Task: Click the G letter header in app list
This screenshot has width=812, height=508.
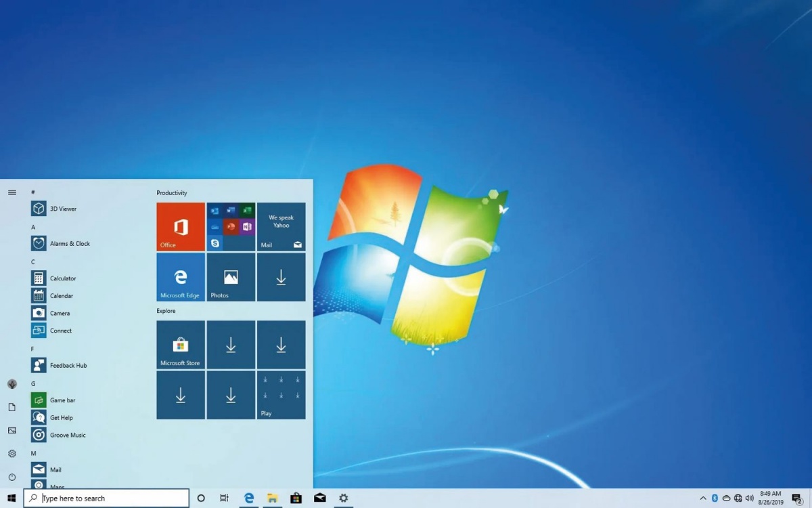Action: (32, 384)
